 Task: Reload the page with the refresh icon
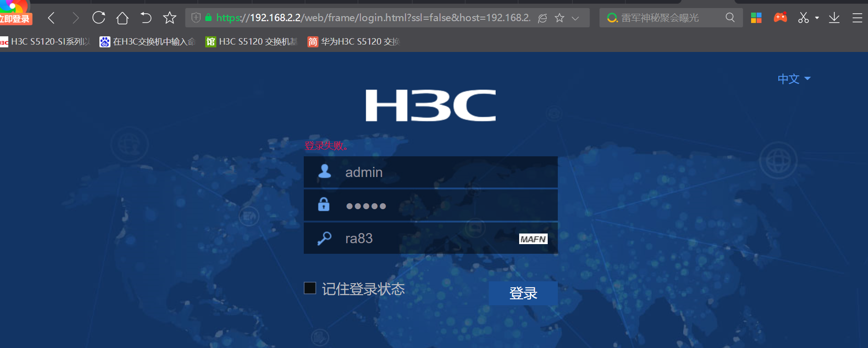click(x=99, y=18)
